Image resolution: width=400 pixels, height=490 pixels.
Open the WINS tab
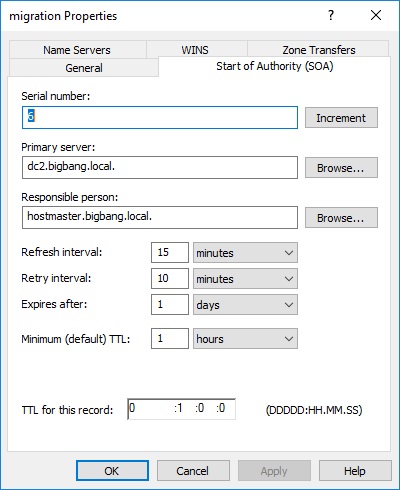(196, 50)
